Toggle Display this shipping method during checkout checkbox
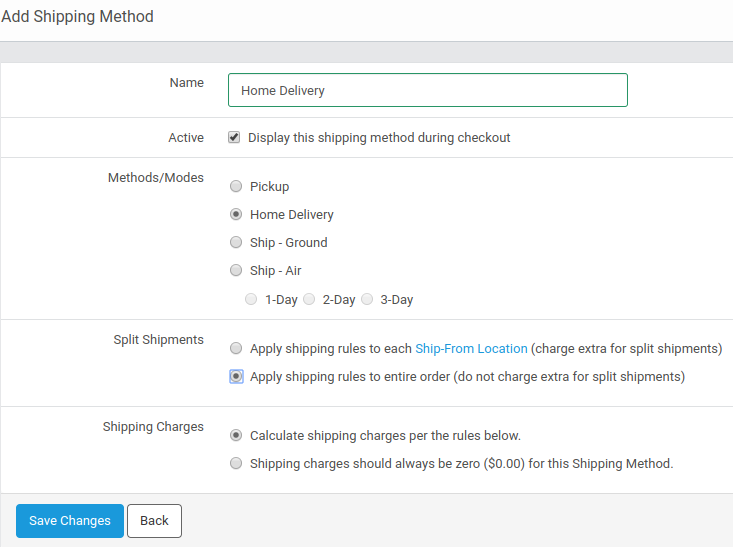Screen dimensions: 733x547 point(234,137)
